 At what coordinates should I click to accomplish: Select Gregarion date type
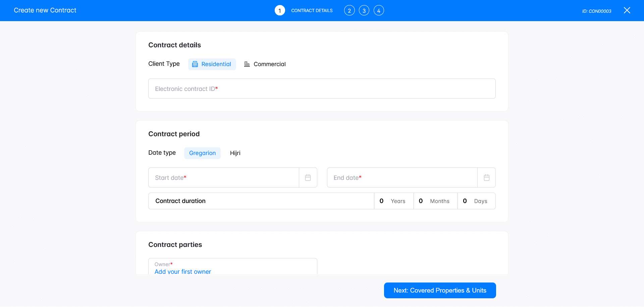click(x=202, y=153)
